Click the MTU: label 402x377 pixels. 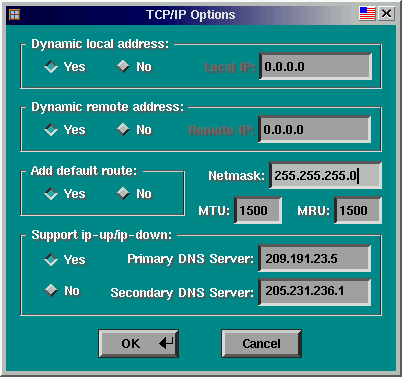click(214, 211)
